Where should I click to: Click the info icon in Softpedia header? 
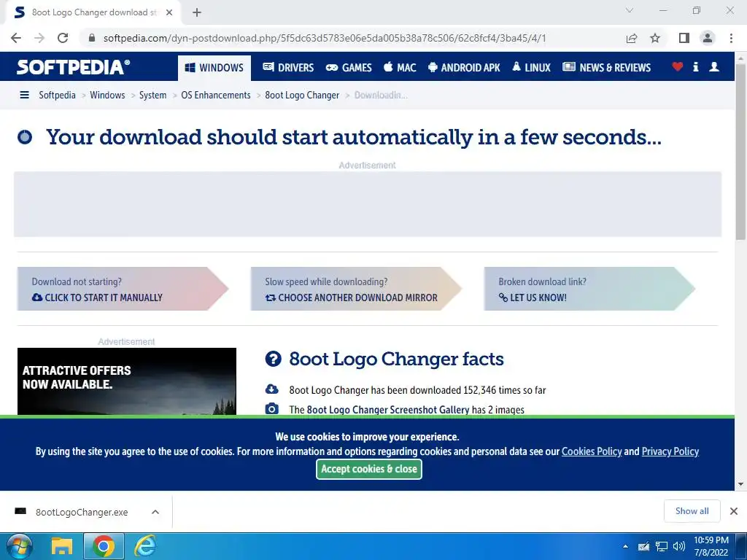(695, 67)
